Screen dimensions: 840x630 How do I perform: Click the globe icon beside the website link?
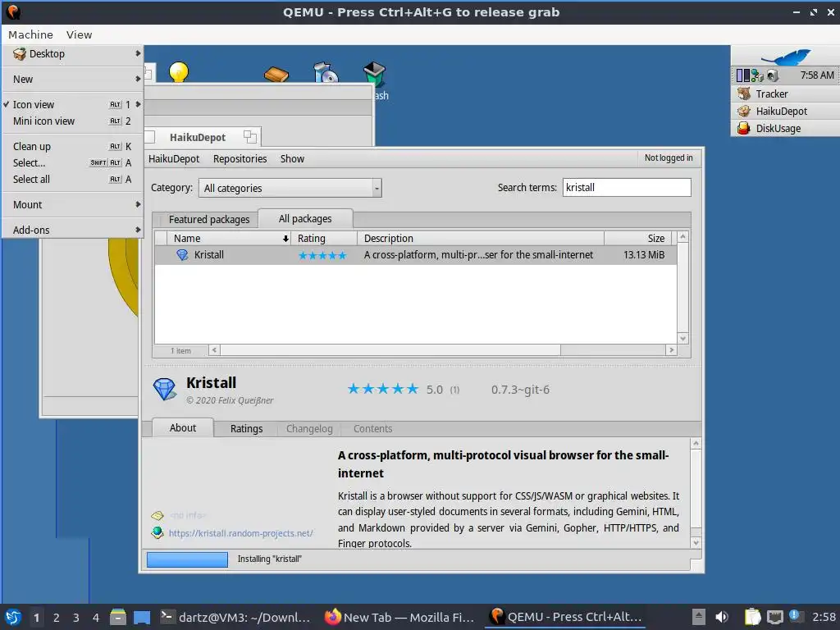click(x=157, y=533)
